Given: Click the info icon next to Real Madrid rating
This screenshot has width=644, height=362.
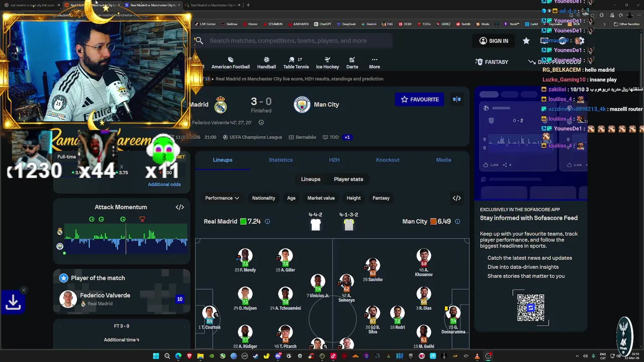Looking at the screenshot, I should (x=267, y=222).
